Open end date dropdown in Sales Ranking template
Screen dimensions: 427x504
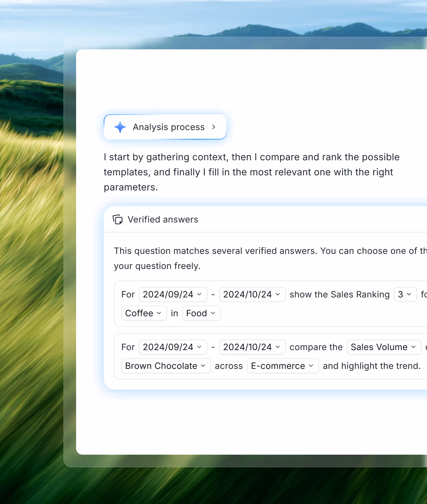[252, 294]
